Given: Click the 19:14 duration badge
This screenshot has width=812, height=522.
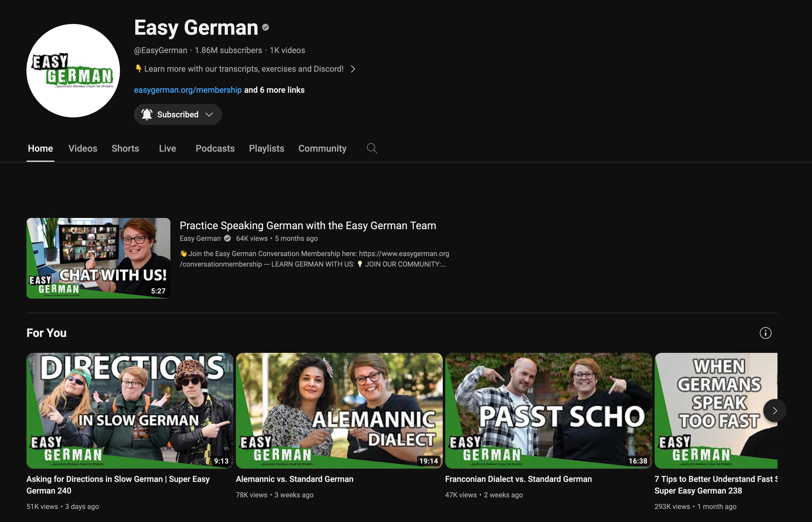Looking at the screenshot, I should tap(429, 461).
